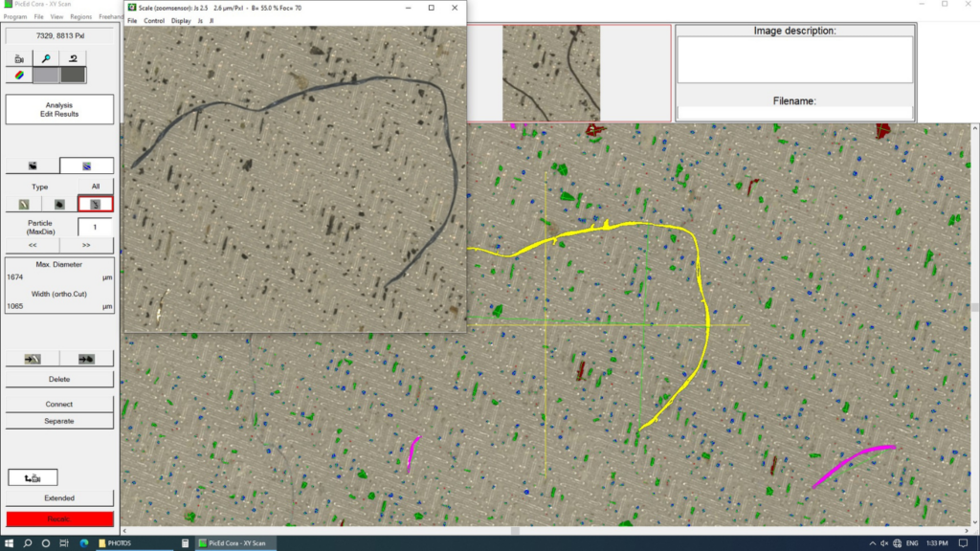Viewport: 980px width, 551px height.
Task: Click the convert-to-reflective arrow icon
Action: (33, 359)
